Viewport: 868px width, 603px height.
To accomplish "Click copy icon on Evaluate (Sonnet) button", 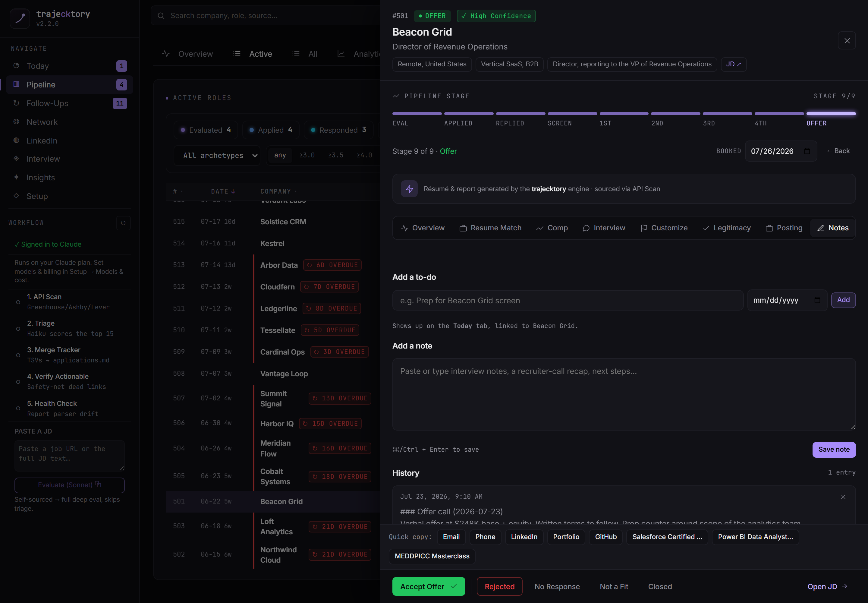I will (98, 485).
